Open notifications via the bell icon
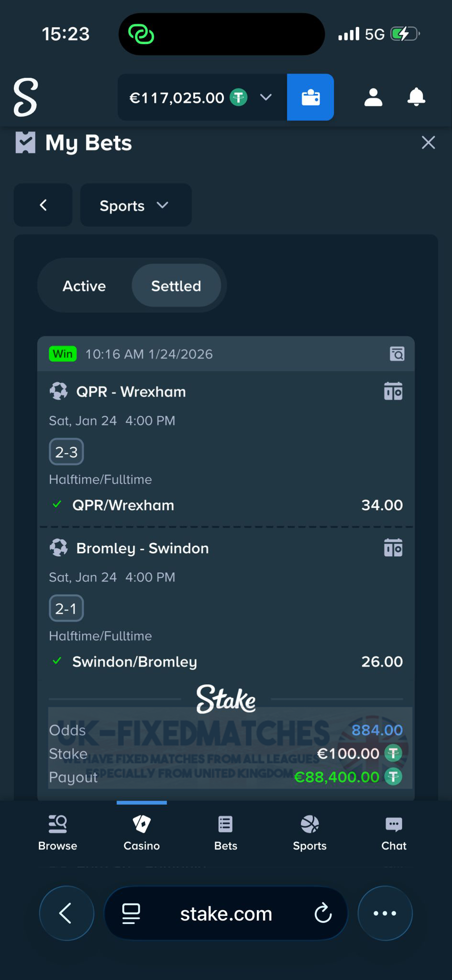 click(x=416, y=97)
